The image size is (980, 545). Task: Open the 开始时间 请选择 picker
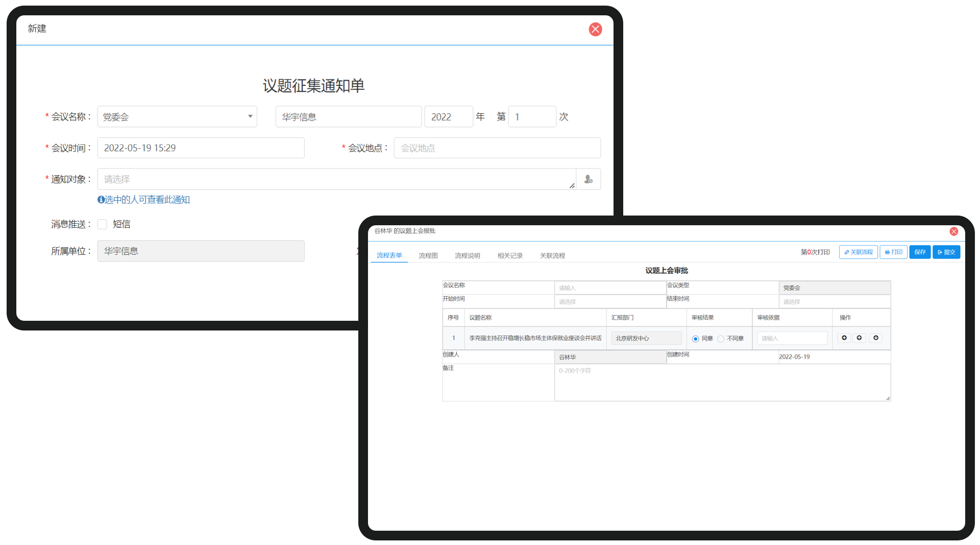610,302
